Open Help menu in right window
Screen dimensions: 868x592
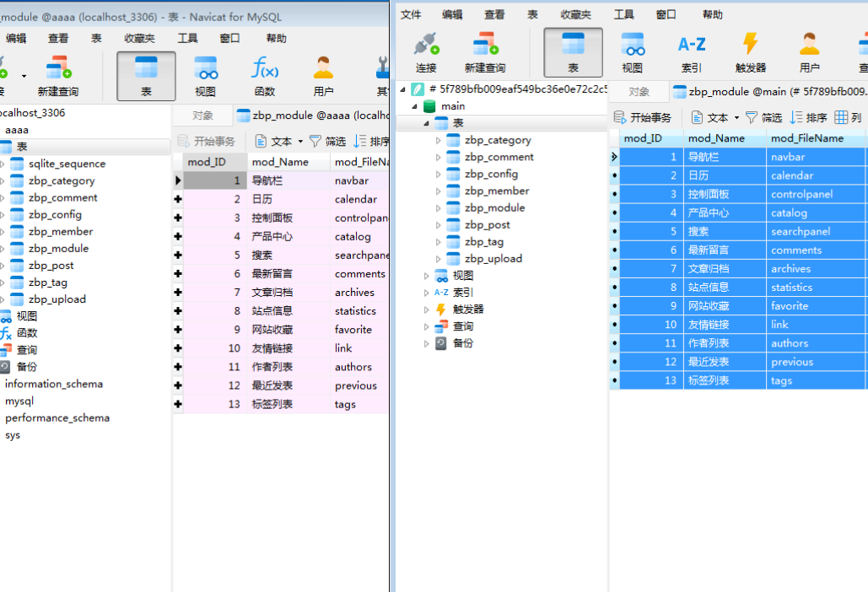pyautogui.click(x=713, y=14)
